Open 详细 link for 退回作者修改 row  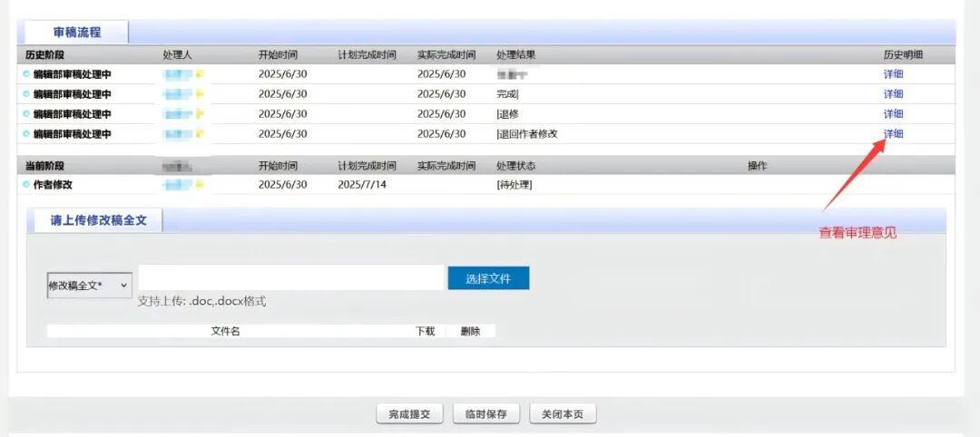(x=893, y=134)
